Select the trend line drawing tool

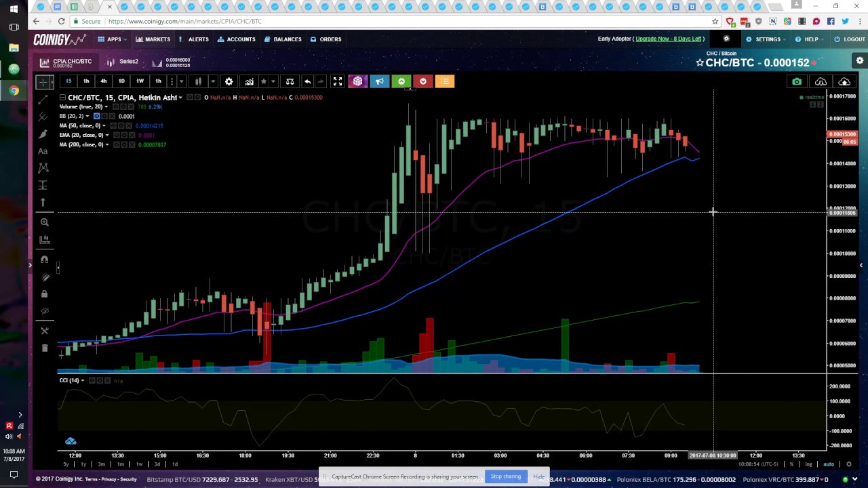point(43,100)
